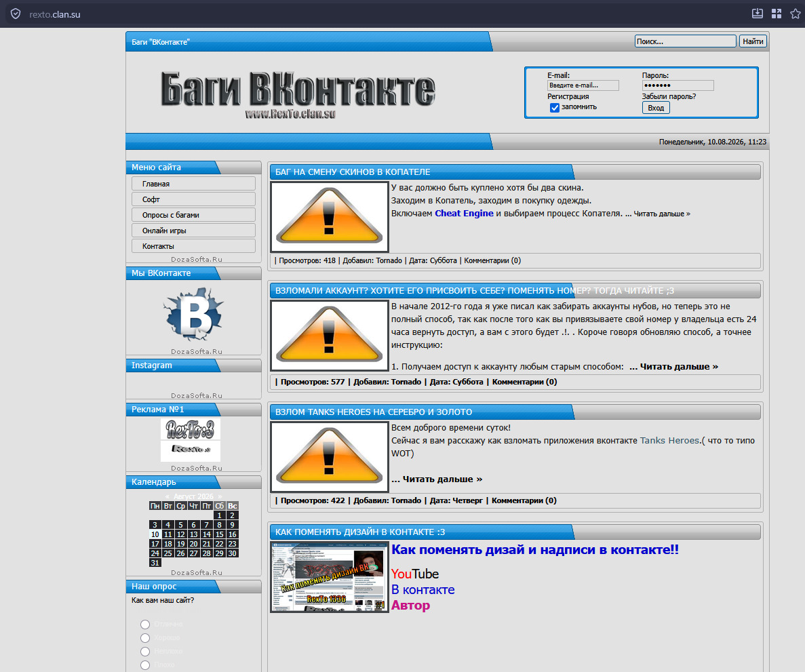Screen dimensions: 805x672
Task: Go to next month with » arrow
Action: (x=220, y=496)
